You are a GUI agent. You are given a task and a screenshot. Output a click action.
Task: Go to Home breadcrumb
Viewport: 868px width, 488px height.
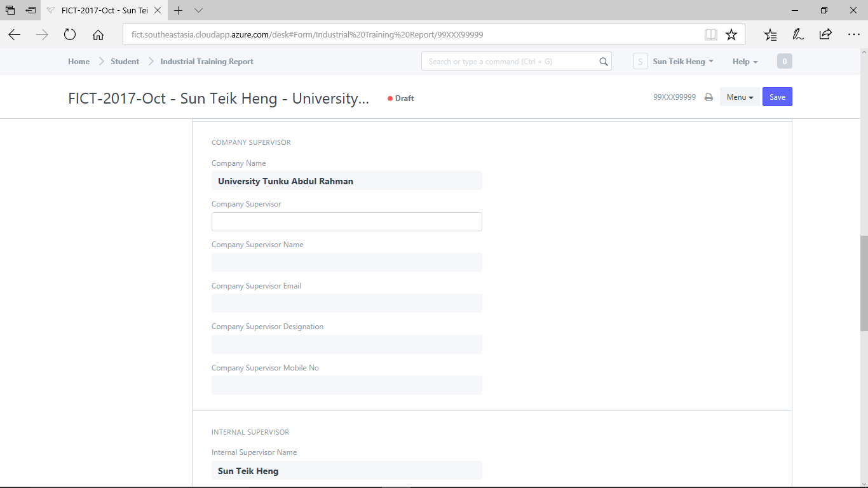(79, 62)
